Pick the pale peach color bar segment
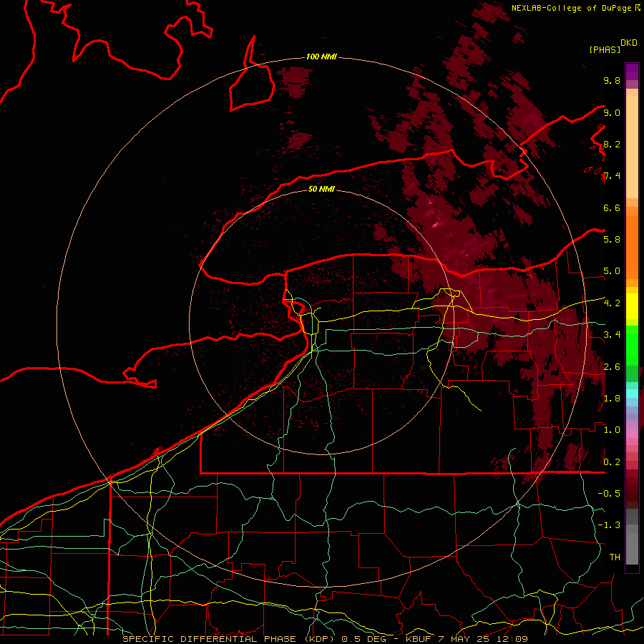The height and width of the screenshot is (644, 644). click(632, 147)
